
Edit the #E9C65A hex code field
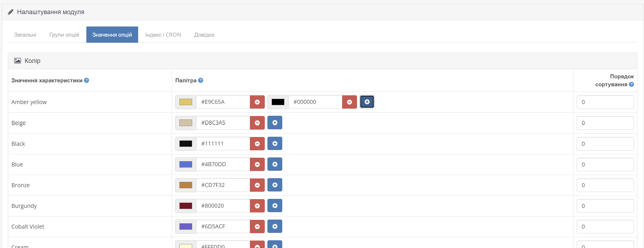223,102
